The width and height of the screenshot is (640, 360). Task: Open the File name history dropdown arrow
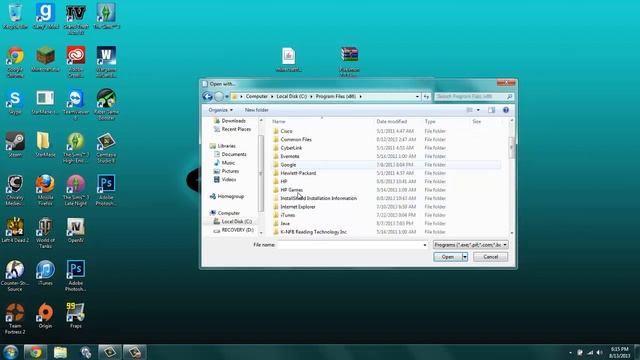point(425,245)
